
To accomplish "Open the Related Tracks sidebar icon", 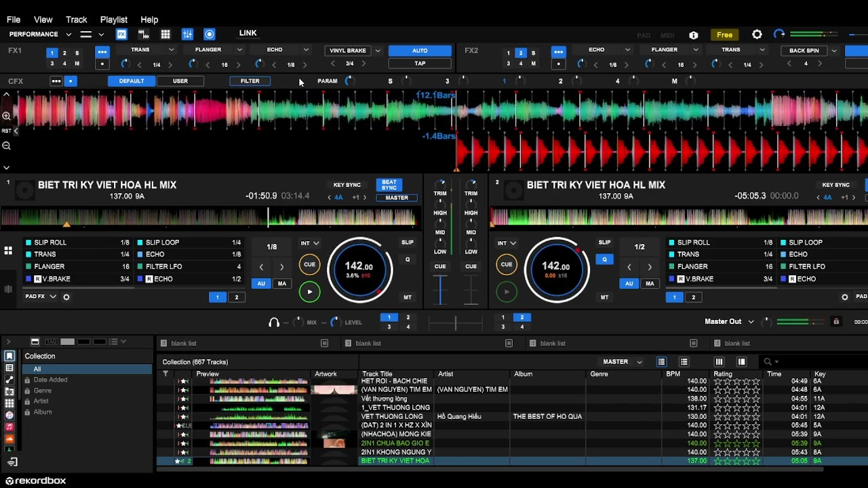I will point(9,380).
